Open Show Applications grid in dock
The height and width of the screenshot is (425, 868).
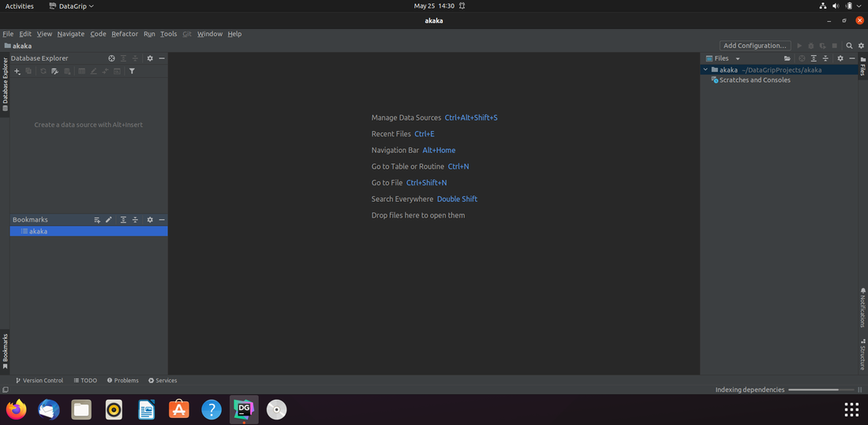click(851, 409)
